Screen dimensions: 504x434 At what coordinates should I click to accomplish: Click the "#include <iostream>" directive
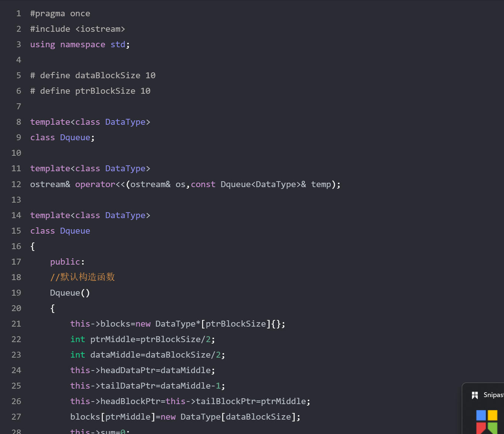pos(77,29)
